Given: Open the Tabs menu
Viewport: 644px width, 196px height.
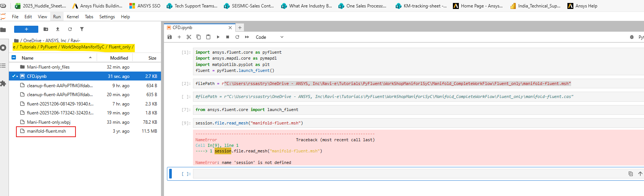Looking at the screenshot, I should 89,17.
